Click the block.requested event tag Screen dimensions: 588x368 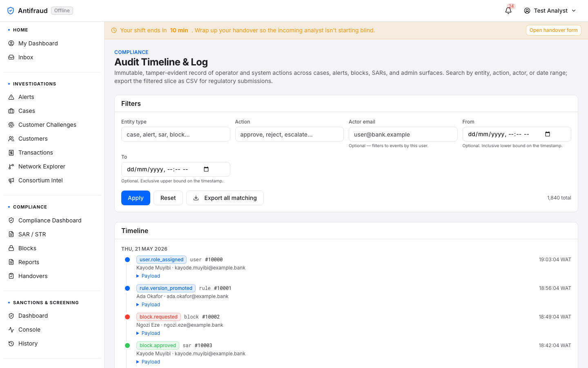(x=158, y=317)
